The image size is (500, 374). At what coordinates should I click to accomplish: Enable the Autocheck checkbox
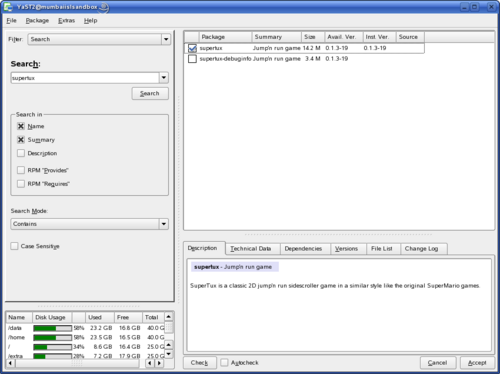point(224,362)
